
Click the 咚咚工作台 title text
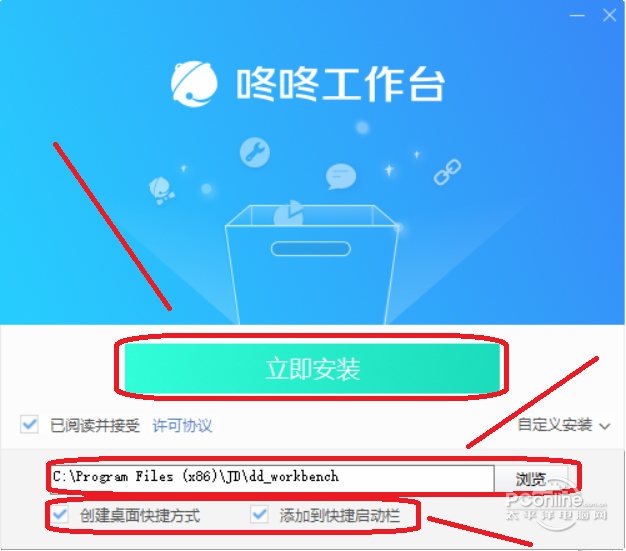click(340, 85)
